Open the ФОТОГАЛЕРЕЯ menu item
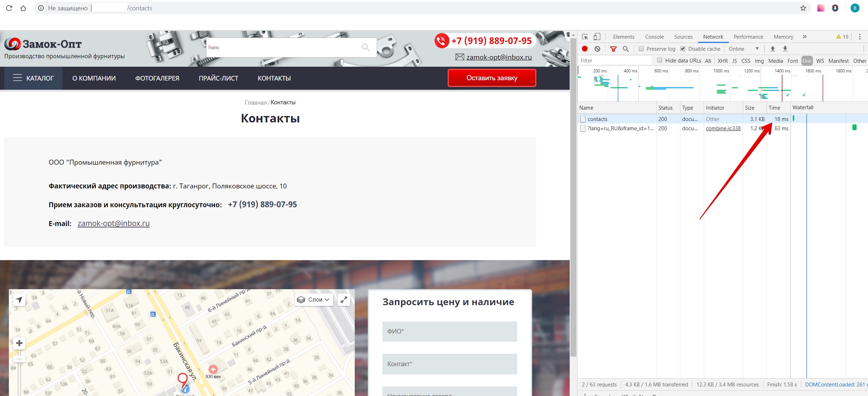Image resolution: width=868 pixels, height=396 pixels. [x=157, y=78]
